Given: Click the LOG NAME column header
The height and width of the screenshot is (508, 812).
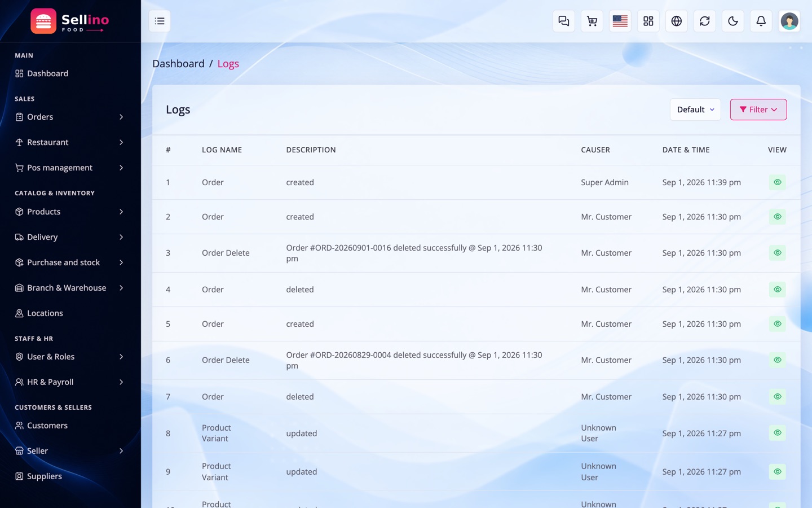Looking at the screenshot, I should (x=222, y=150).
